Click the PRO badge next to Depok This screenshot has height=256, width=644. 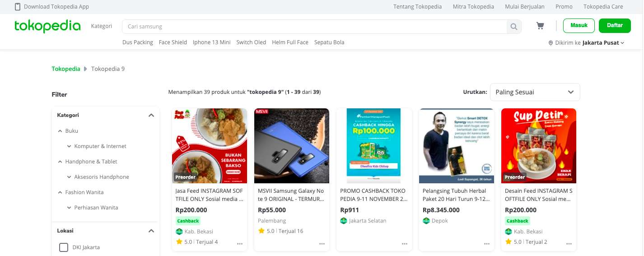(426, 221)
